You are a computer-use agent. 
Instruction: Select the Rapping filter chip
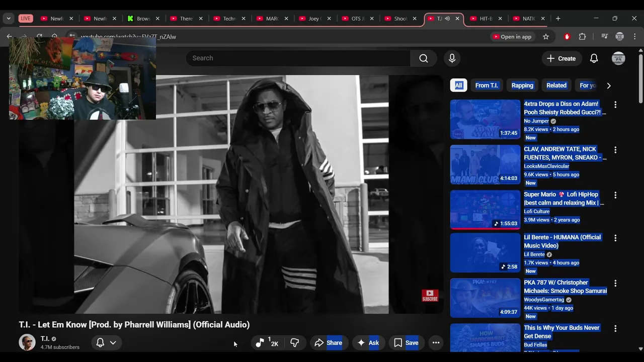pos(522,85)
